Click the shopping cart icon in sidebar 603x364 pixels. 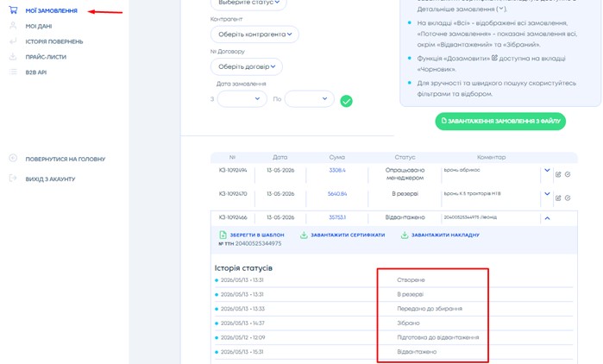point(13,10)
